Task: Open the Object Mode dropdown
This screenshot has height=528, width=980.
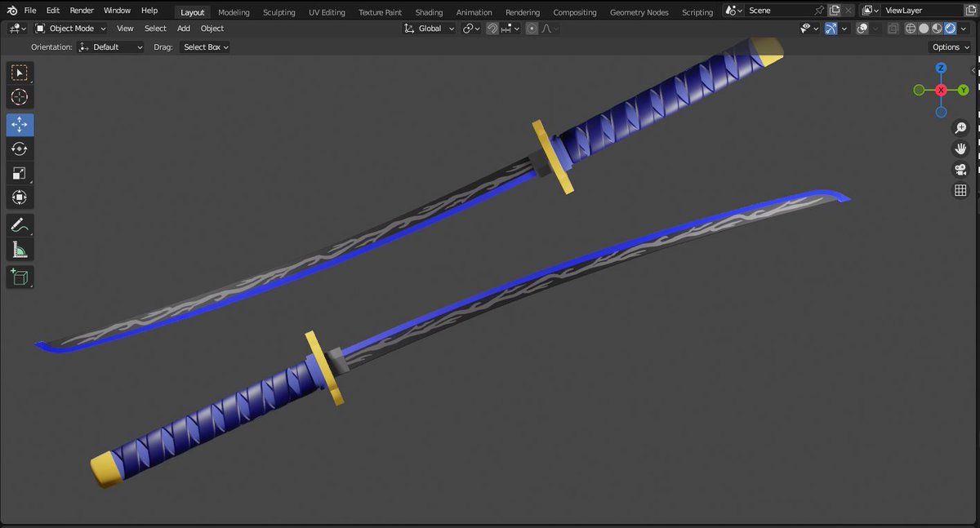Action: pos(71,28)
